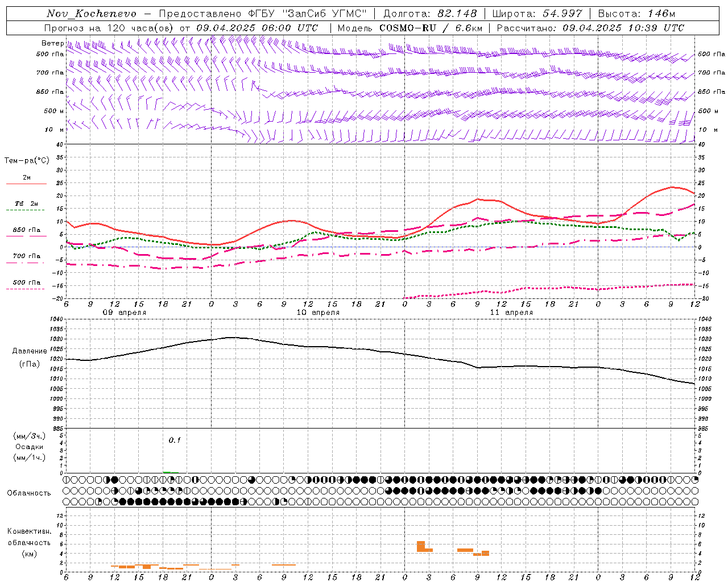Select "Прогноз на 120 часа(ов)" header text
This screenshot has width=728, height=582.
[x=109, y=28]
